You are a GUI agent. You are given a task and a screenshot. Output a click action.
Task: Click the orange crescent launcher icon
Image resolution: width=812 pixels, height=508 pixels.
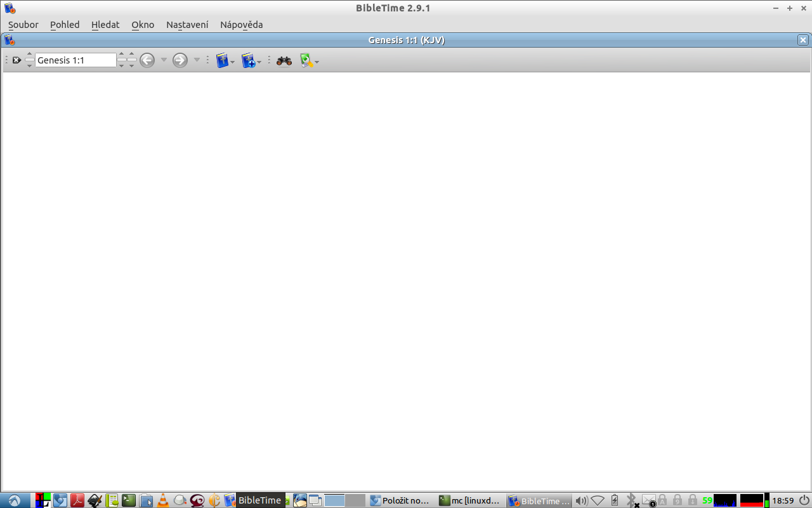[x=214, y=500]
